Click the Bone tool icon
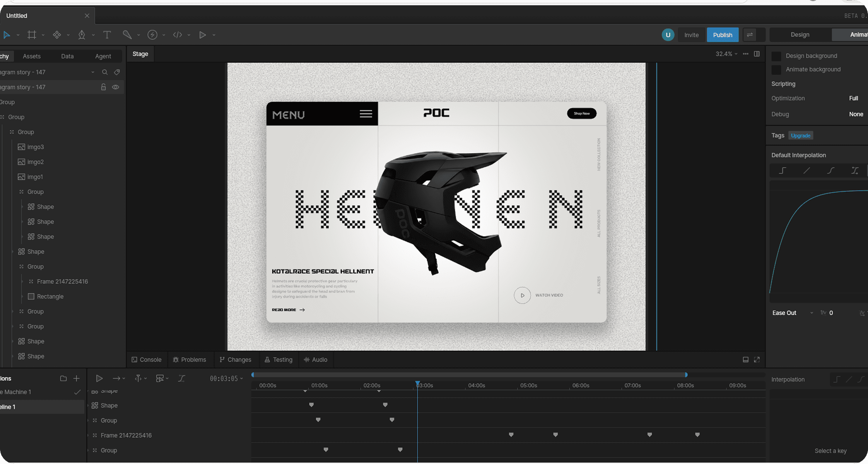Image resolution: width=868 pixels, height=464 pixels. (x=127, y=35)
